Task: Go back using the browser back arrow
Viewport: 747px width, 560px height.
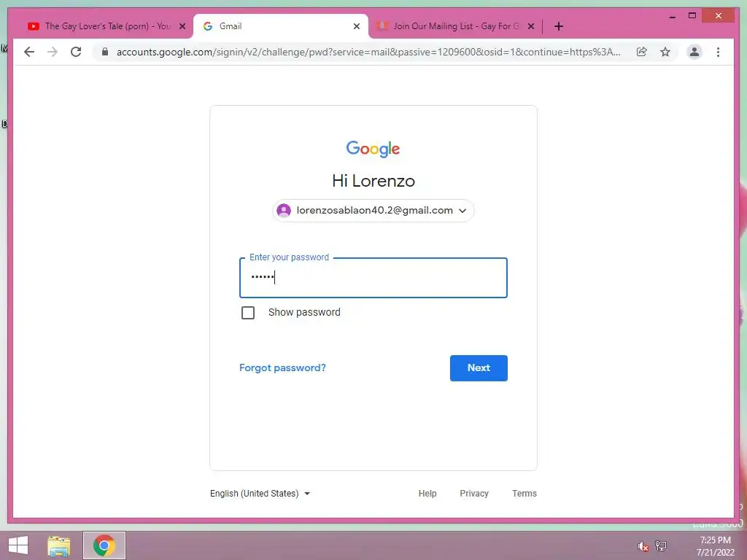Action: pyautogui.click(x=29, y=52)
